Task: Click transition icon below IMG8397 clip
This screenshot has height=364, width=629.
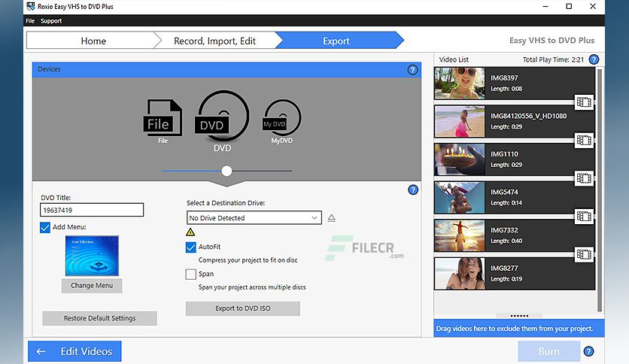Action: click(x=584, y=102)
